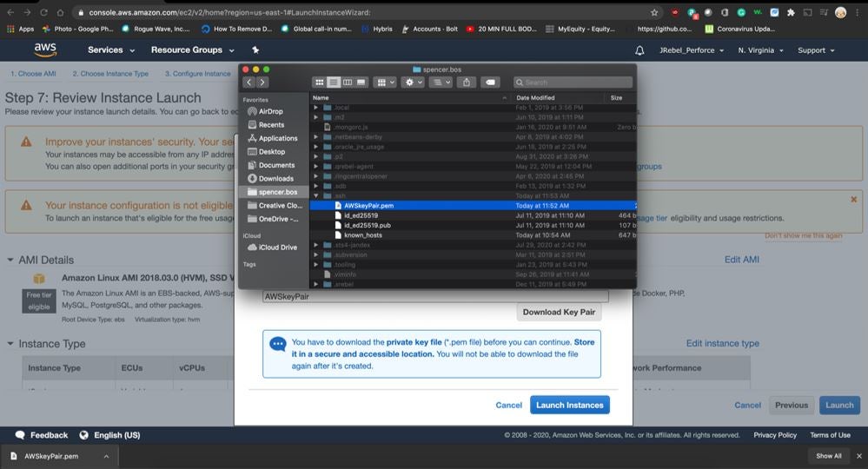This screenshot has width=868, height=469.
Task: Click Download Key Pair button
Action: pyautogui.click(x=559, y=312)
